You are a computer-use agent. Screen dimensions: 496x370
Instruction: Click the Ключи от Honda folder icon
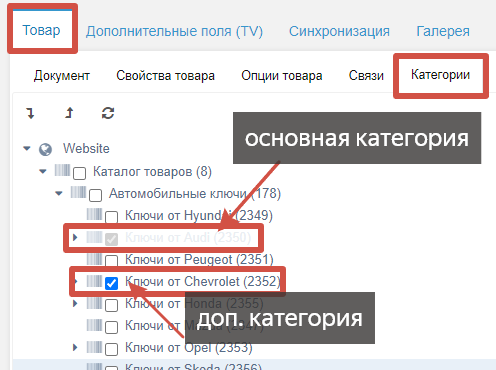[94, 303]
